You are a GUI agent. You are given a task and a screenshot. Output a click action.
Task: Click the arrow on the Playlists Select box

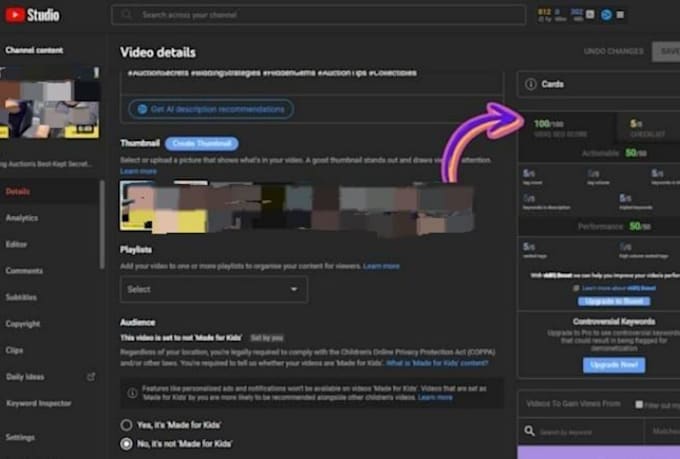294,289
